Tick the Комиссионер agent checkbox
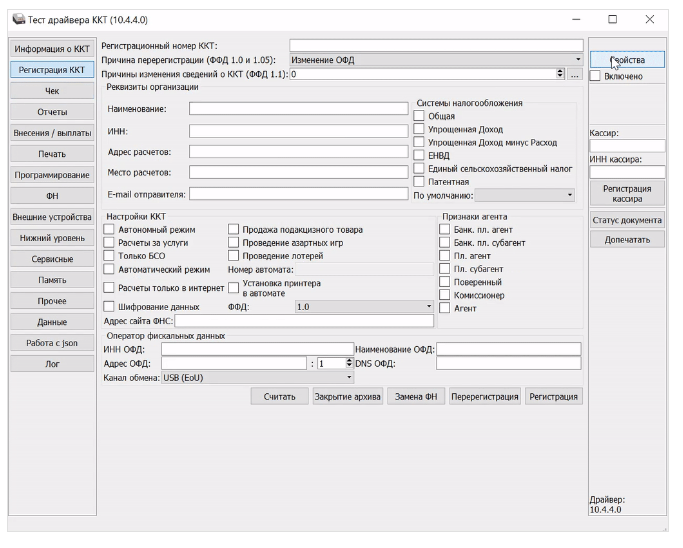The width and height of the screenshot is (683, 548). pyautogui.click(x=445, y=295)
